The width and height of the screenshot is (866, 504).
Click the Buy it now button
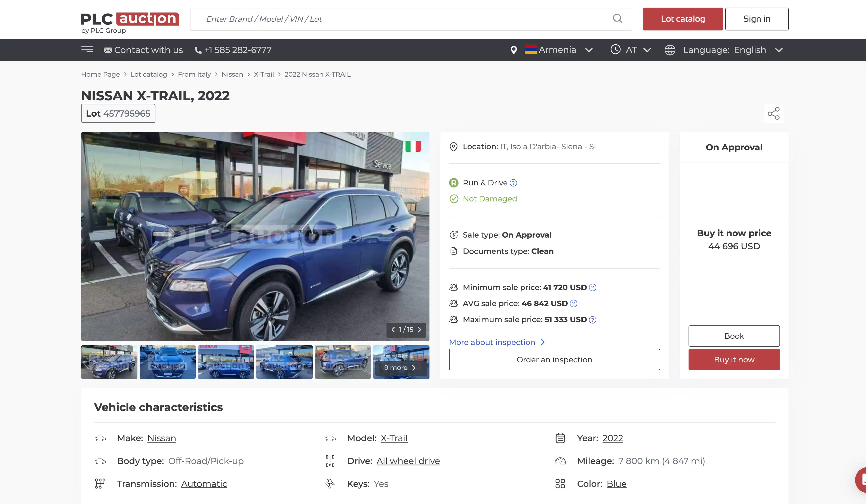click(734, 359)
